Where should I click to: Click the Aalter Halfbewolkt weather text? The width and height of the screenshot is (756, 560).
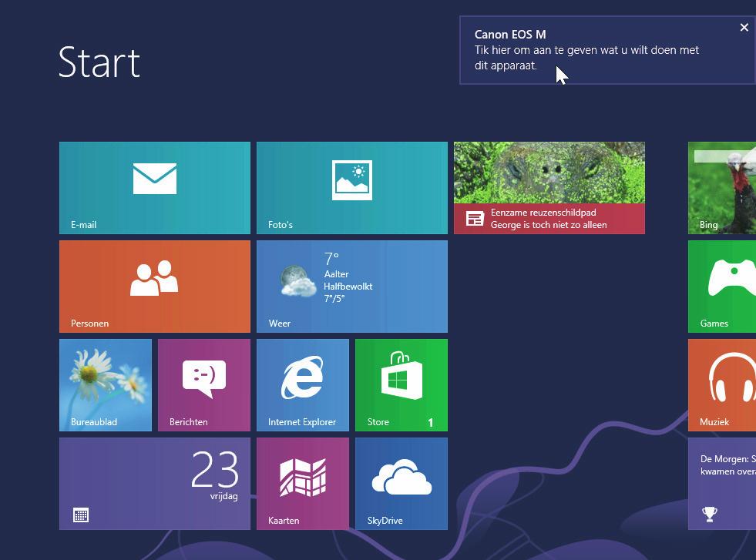348,280
